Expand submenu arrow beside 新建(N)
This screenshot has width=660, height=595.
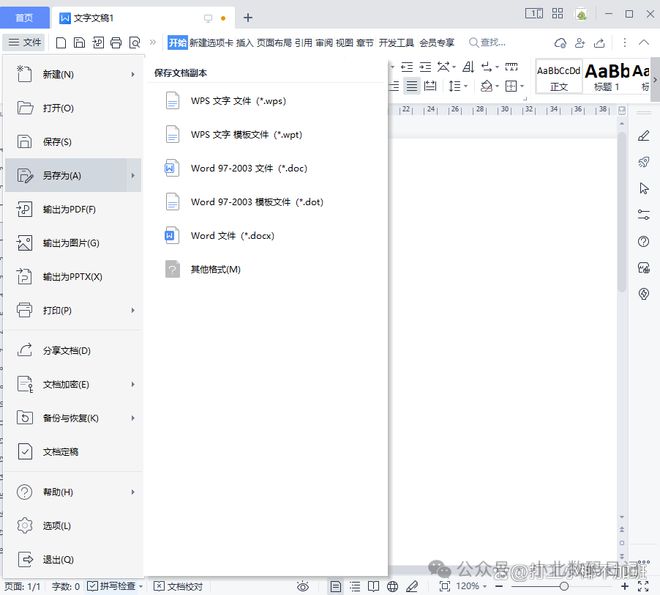tap(133, 74)
